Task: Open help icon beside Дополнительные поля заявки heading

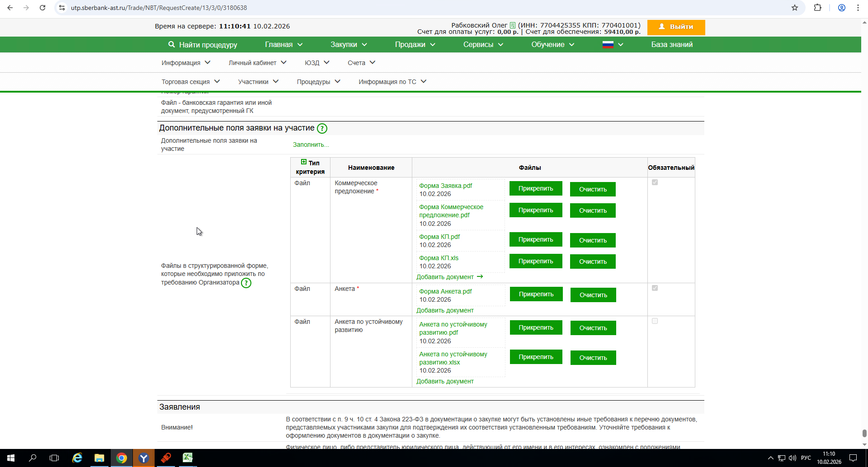Action: (322, 128)
